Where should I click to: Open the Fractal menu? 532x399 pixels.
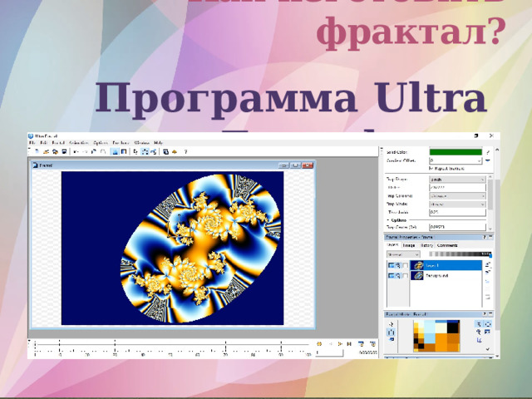(x=58, y=143)
